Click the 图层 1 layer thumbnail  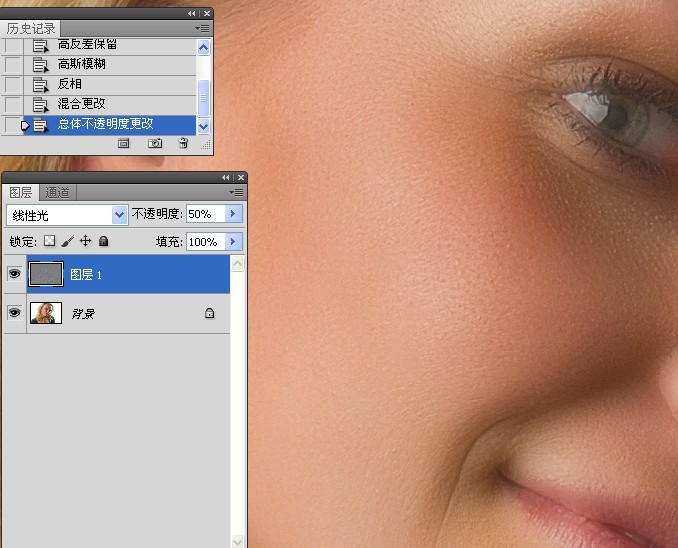click(46, 274)
